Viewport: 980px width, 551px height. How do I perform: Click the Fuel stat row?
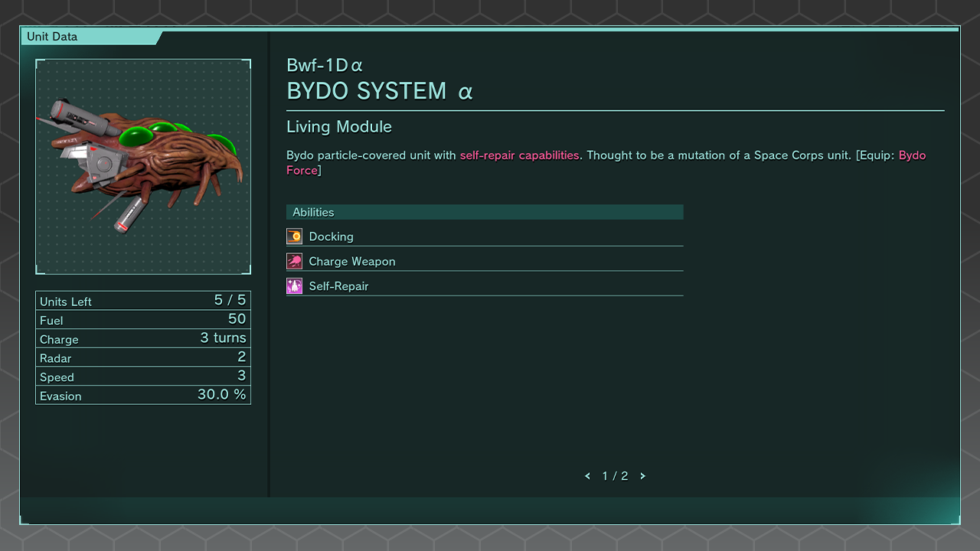[143, 320]
